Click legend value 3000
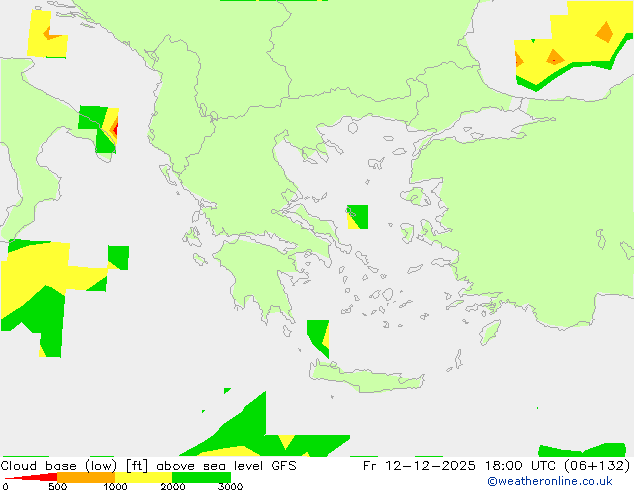Image resolution: width=634 pixels, height=490 pixels. pyautogui.click(x=230, y=486)
